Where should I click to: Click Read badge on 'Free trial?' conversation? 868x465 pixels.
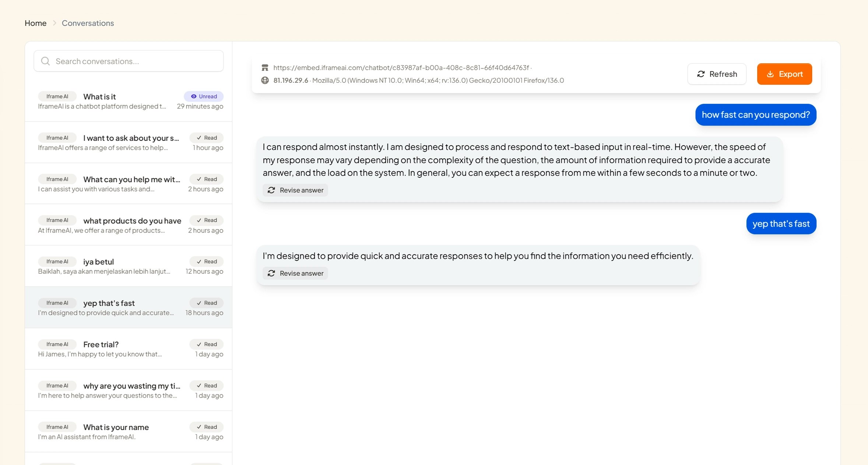(x=207, y=344)
